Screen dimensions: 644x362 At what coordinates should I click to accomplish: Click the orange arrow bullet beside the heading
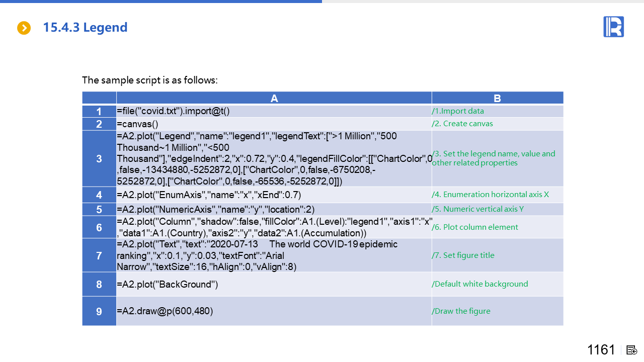24,28
